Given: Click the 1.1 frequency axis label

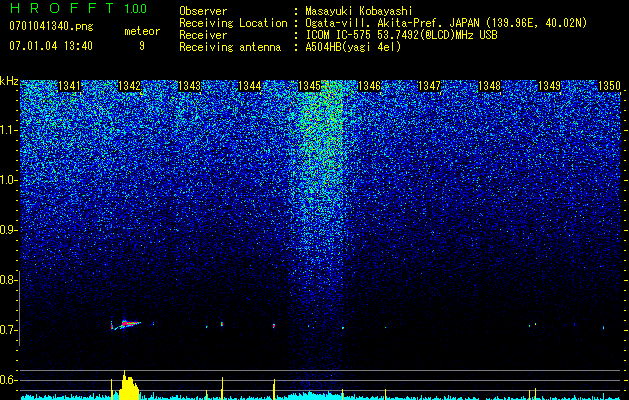Looking at the screenshot, I should (8, 130).
